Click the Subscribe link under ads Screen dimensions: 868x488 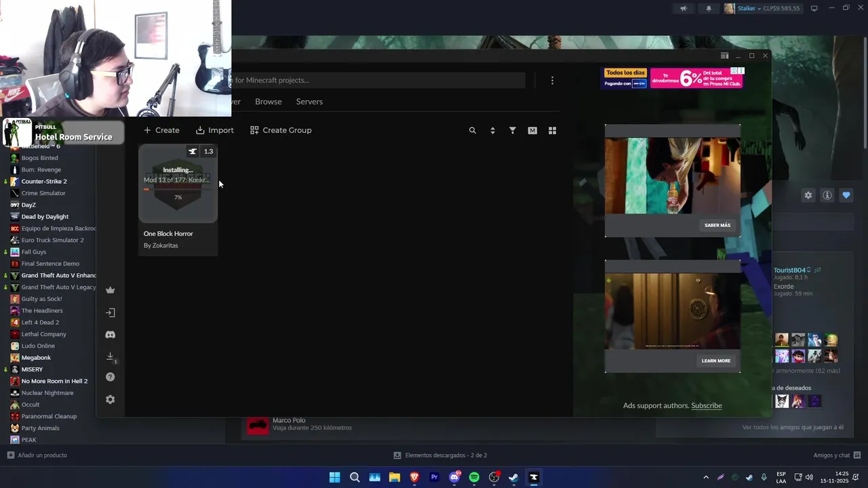707,405
